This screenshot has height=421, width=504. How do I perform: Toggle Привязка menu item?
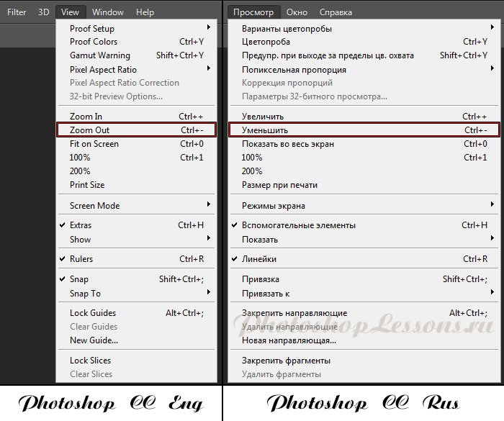(x=364, y=279)
